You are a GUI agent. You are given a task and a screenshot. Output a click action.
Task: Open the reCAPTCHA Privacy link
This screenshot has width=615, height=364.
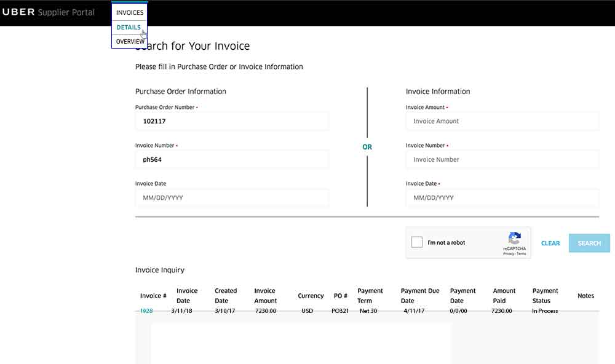[x=509, y=254]
